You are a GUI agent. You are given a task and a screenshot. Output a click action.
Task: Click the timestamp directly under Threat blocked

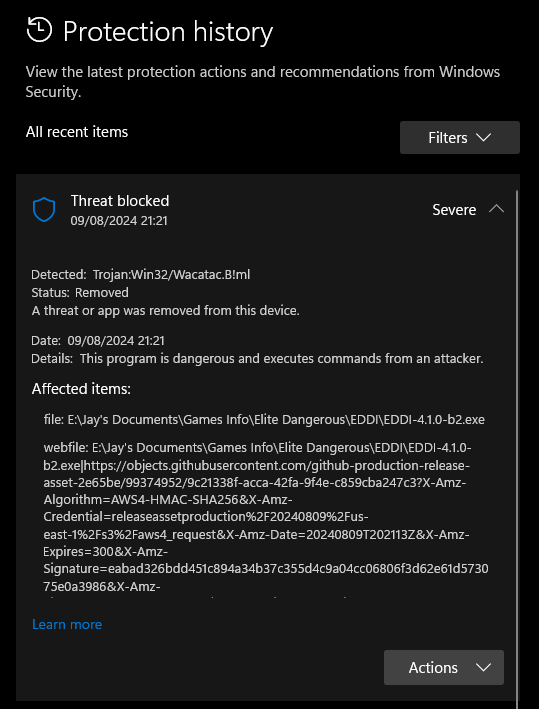119,221
